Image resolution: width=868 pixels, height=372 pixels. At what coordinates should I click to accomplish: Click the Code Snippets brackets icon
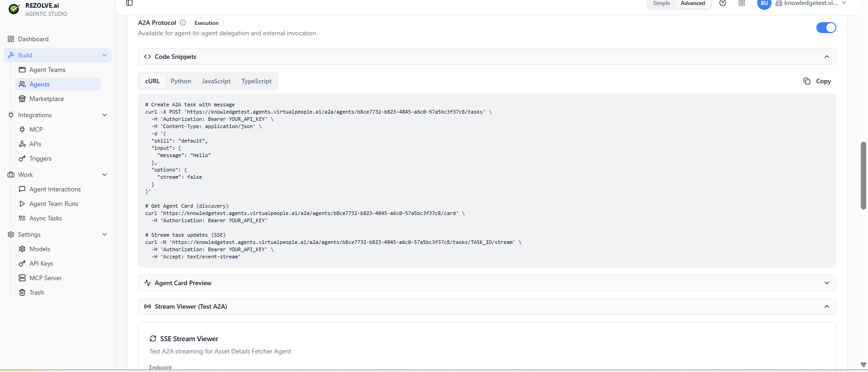click(x=148, y=57)
